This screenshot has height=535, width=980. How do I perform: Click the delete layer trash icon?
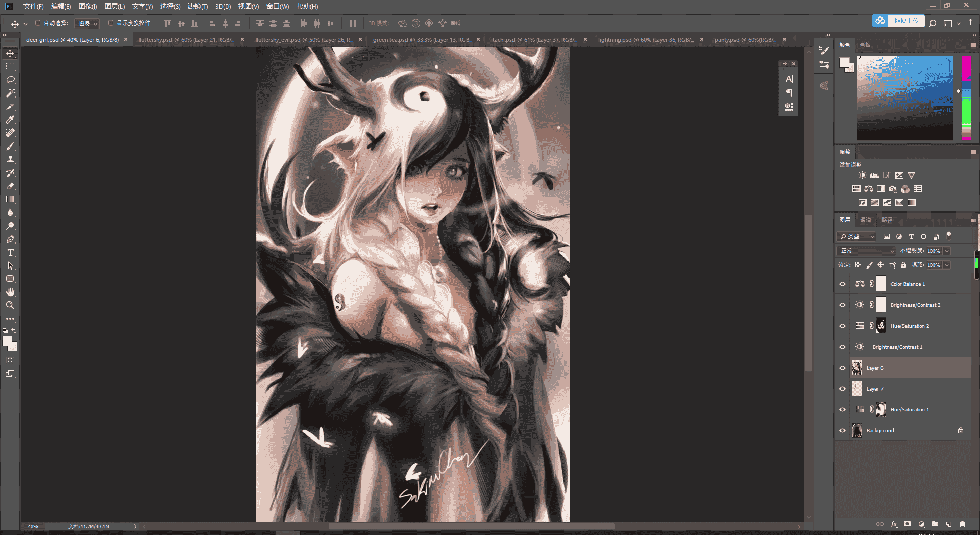pyautogui.click(x=962, y=524)
